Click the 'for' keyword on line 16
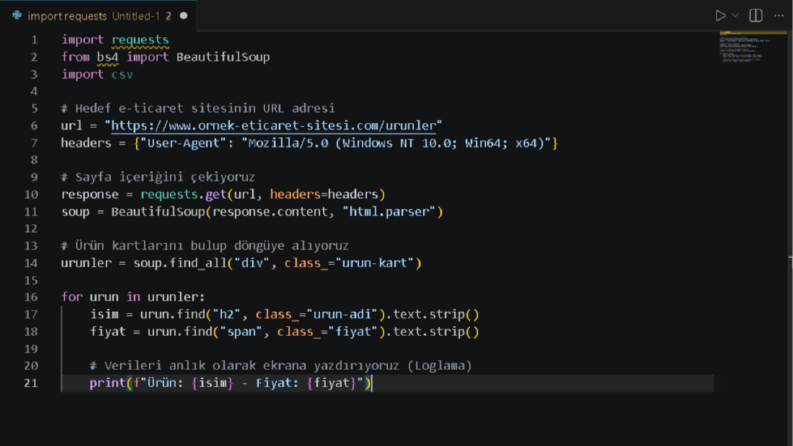The image size is (793, 446). pyautogui.click(x=72, y=297)
